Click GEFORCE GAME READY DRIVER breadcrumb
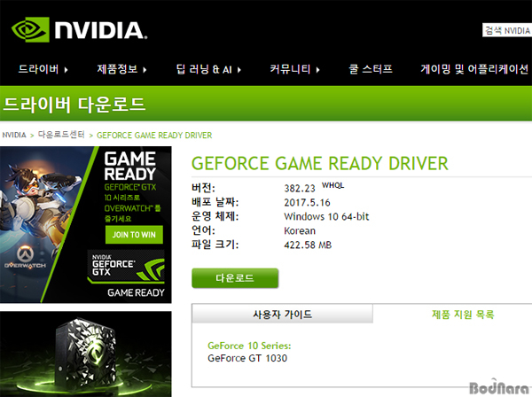532x397 pixels. [x=154, y=136]
